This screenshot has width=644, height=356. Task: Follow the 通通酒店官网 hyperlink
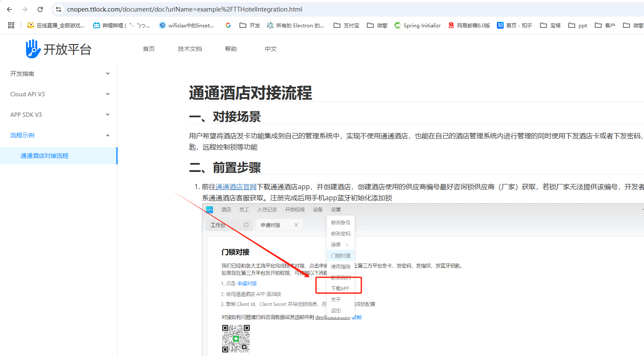point(236,187)
